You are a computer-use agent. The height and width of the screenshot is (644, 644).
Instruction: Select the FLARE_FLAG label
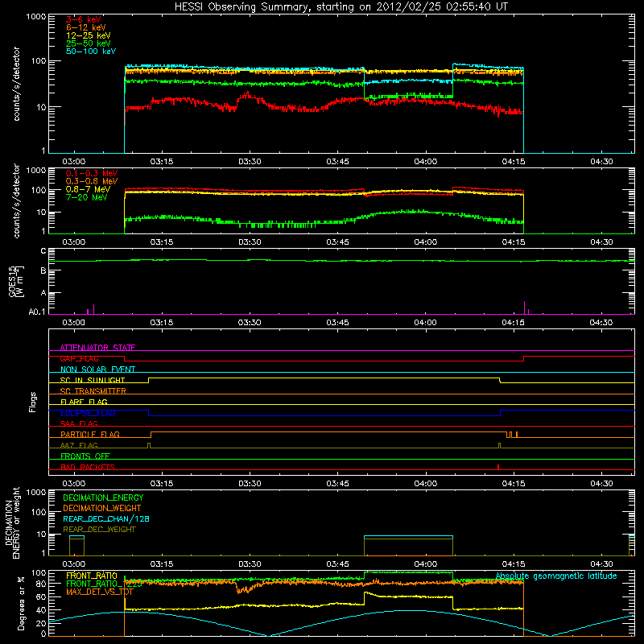(x=84, y=402)
